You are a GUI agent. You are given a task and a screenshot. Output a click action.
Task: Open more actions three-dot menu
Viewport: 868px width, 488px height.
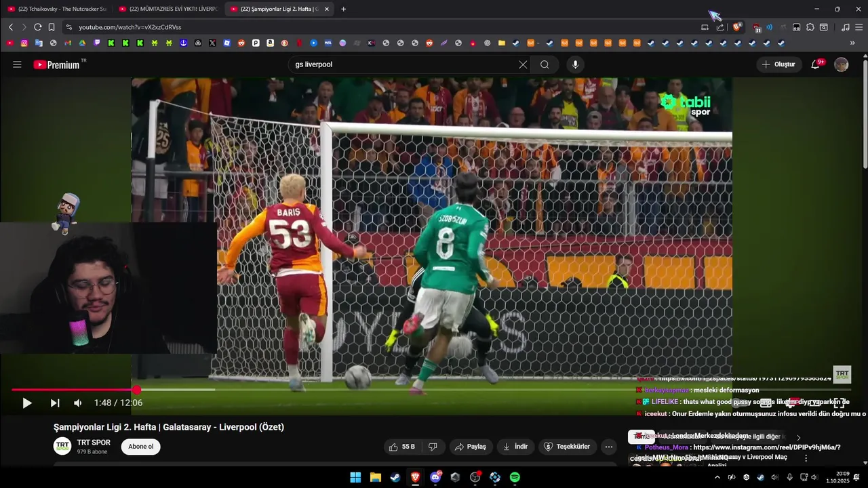coord(609,447)
